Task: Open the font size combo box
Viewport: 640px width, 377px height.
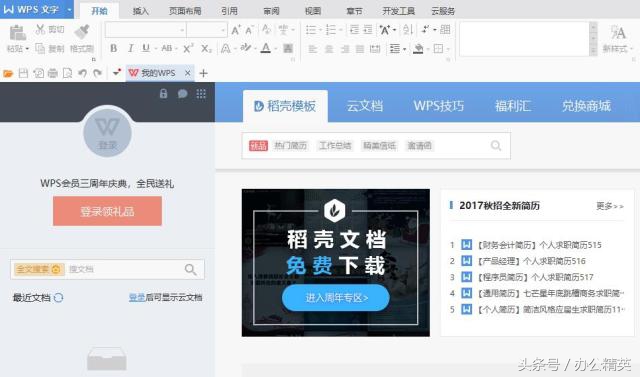Action: pyautogui.click(x=207, y=30)
